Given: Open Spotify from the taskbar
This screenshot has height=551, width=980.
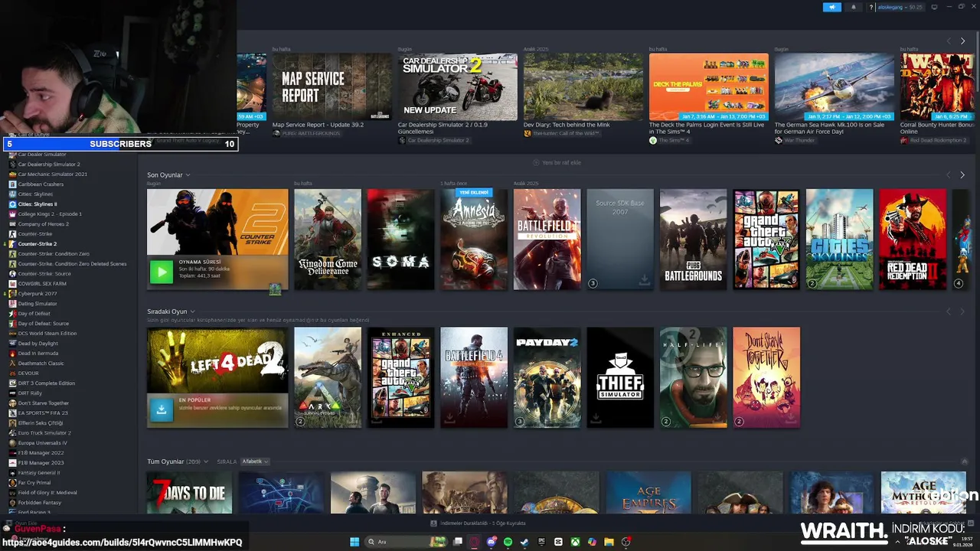Looking at the screenshot, I should click(x=508, y=542).
